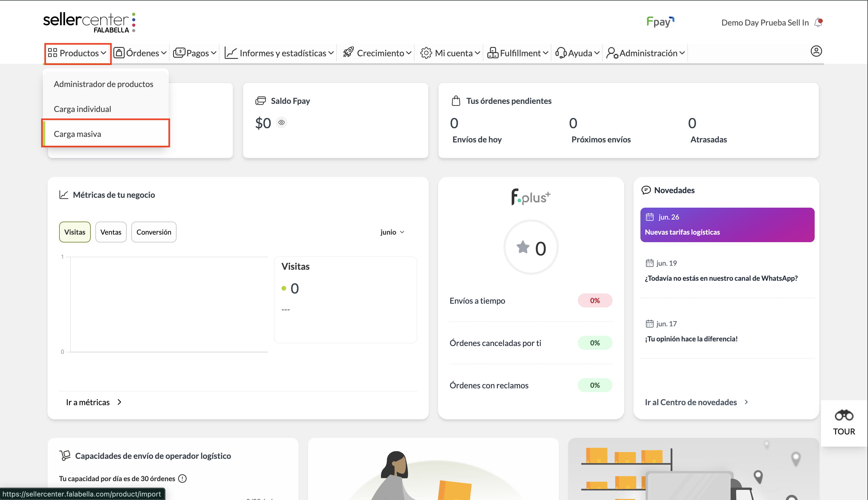Open Administrador de productos menu item
The width and height of the screenshot is (868, 500).
[x=106, y=84]
